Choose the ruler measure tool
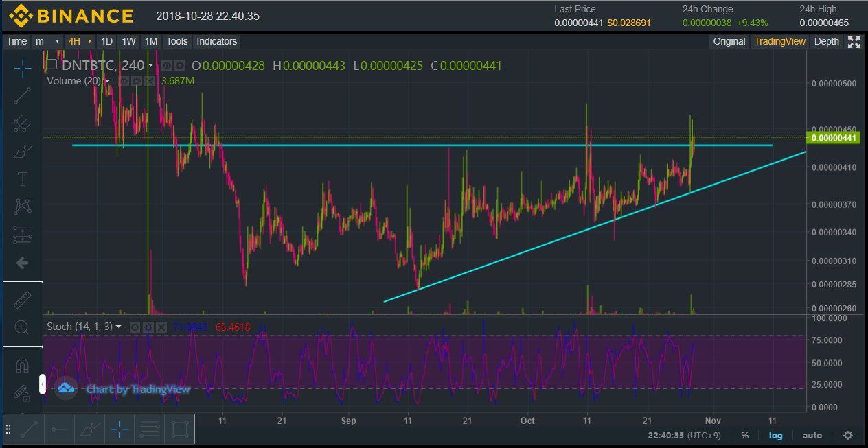The width and height of the screenshot is (868, 448). pos(22,300)
